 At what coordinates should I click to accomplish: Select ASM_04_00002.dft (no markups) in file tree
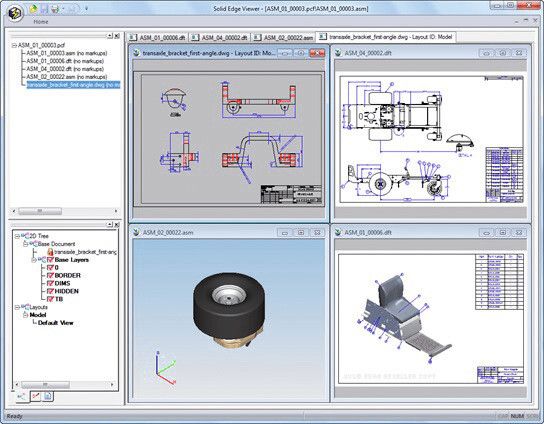click(65, 69)
